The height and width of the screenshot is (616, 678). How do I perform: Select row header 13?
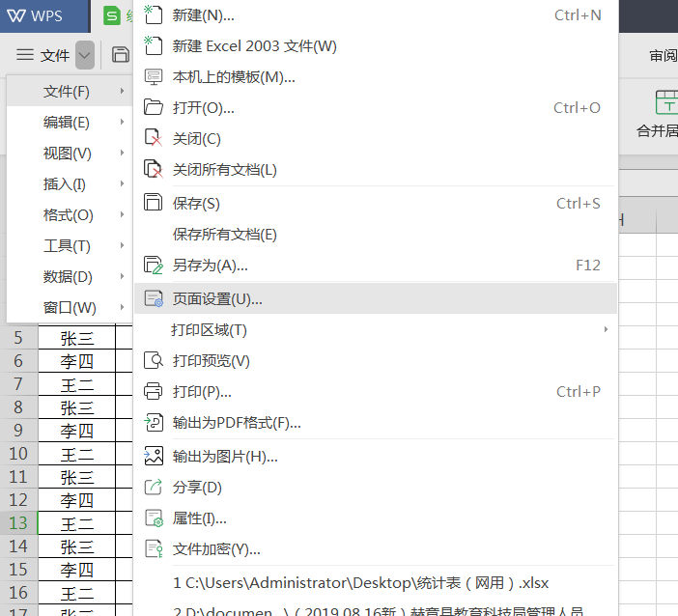coord(18,523)
